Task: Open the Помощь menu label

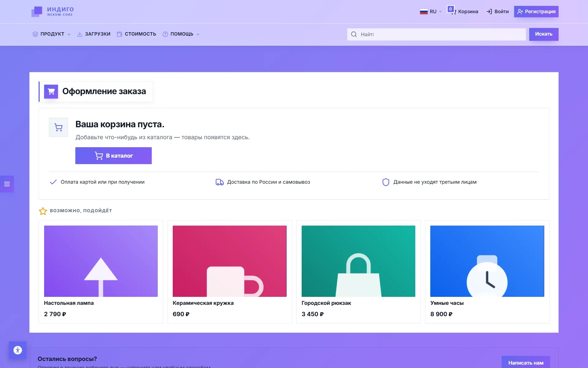Action: pos(182,34)
